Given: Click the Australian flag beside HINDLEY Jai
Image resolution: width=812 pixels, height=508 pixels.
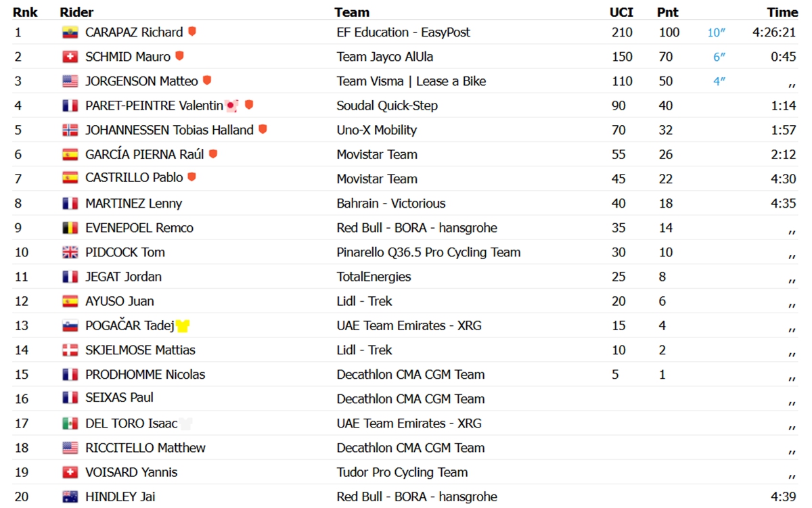Looking at the screenshot, I should [70, 497].
